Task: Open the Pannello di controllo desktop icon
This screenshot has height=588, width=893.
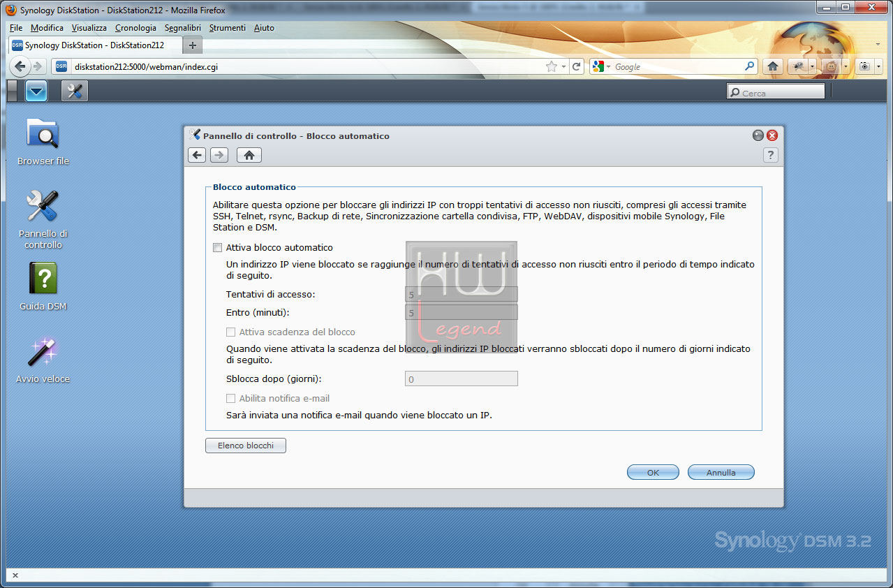Action: tap(43, 220)
